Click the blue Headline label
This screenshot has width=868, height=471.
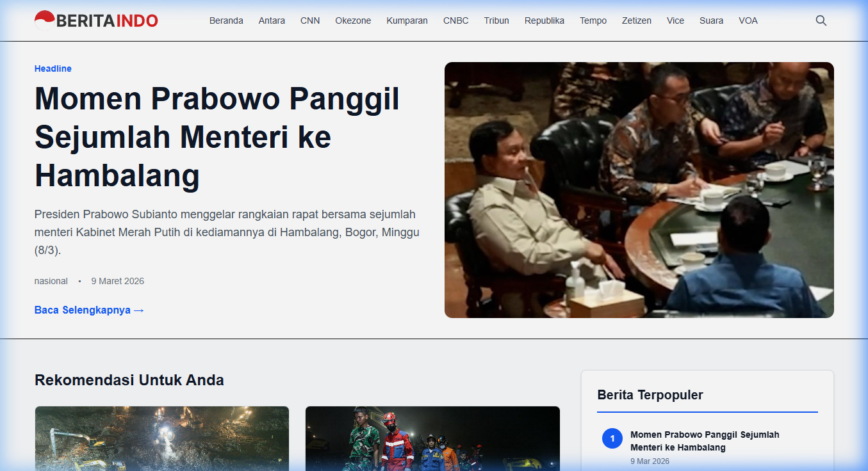(x=53, y=68)
